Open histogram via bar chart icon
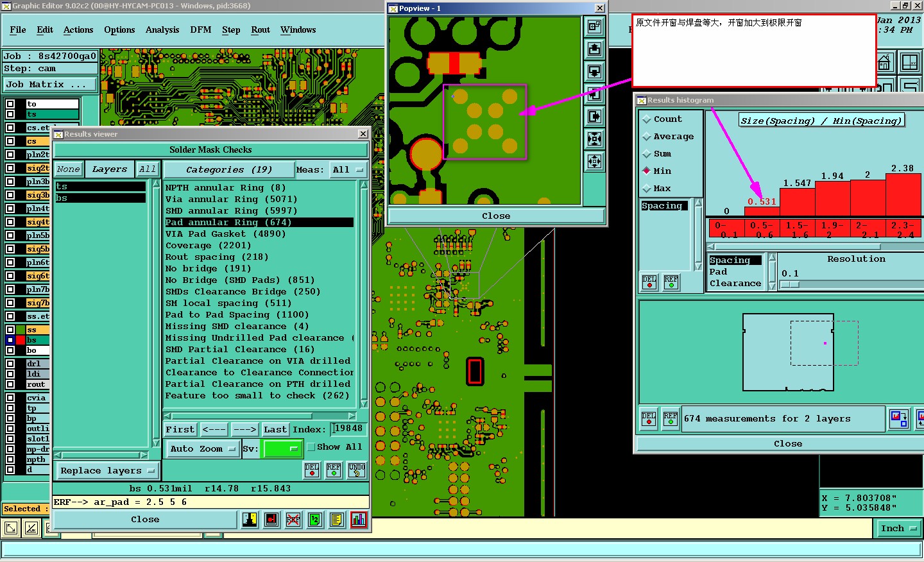The image size is (924, 562). click(x=358, y=520)
